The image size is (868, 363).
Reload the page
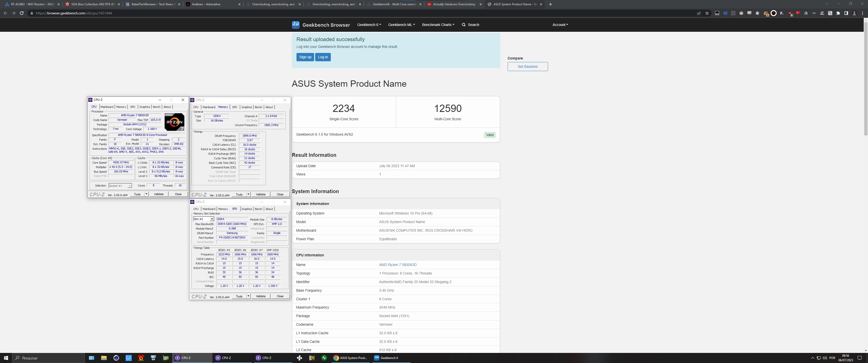pos(21,13)
